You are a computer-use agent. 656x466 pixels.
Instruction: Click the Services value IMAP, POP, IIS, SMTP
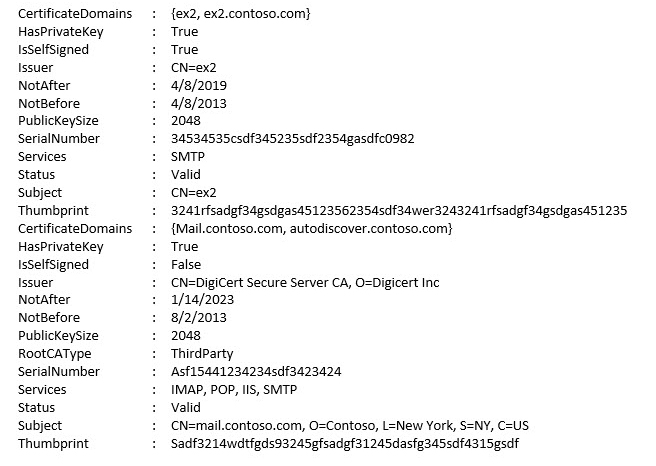tap(234, 389)
